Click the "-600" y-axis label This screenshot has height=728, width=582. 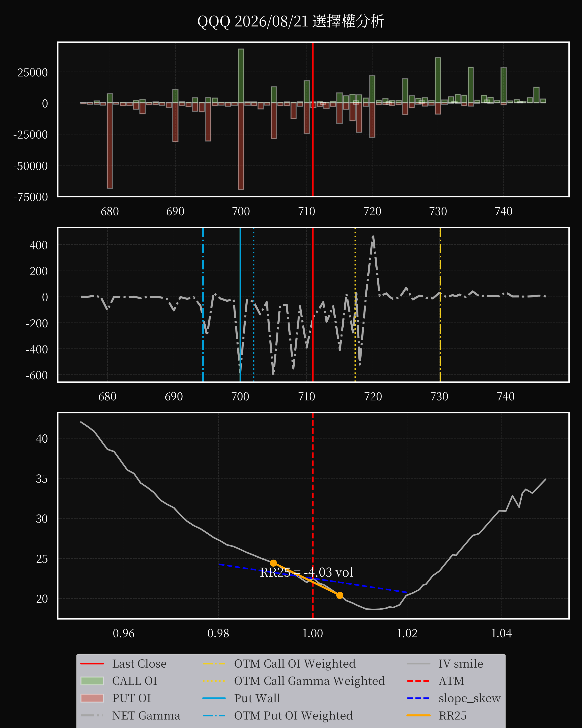point(37,375)
